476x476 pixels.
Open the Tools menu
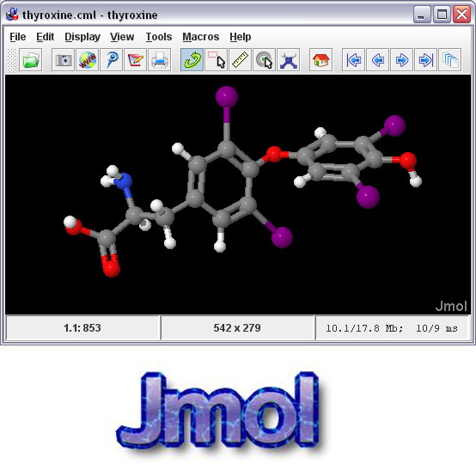tap(159, 37)
